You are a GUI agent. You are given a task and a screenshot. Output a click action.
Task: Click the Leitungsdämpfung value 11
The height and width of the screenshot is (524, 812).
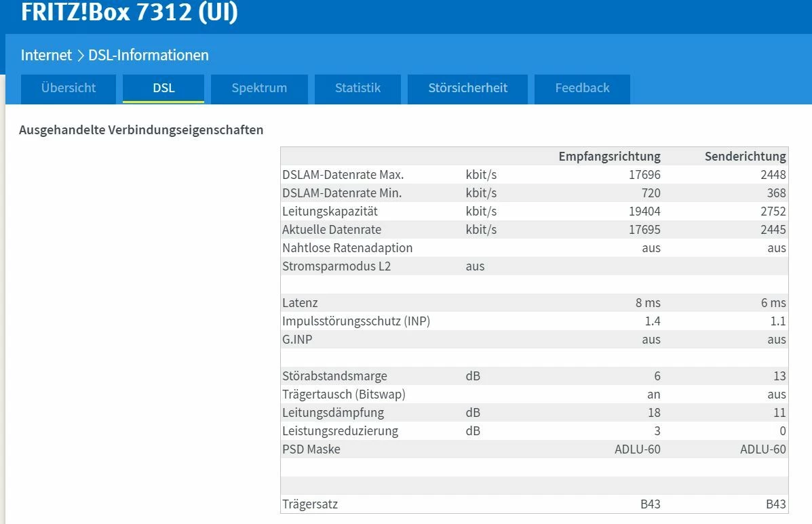click(x=779, y=413)
